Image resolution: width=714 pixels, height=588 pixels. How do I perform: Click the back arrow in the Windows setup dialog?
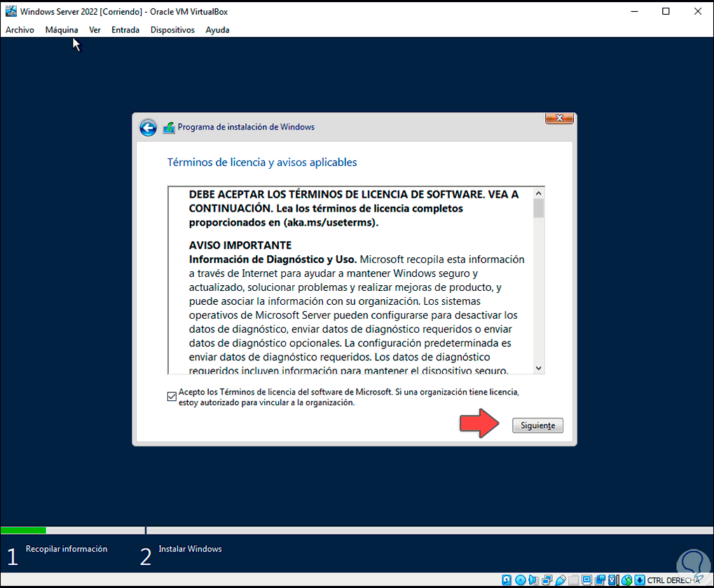click(148, 128)
